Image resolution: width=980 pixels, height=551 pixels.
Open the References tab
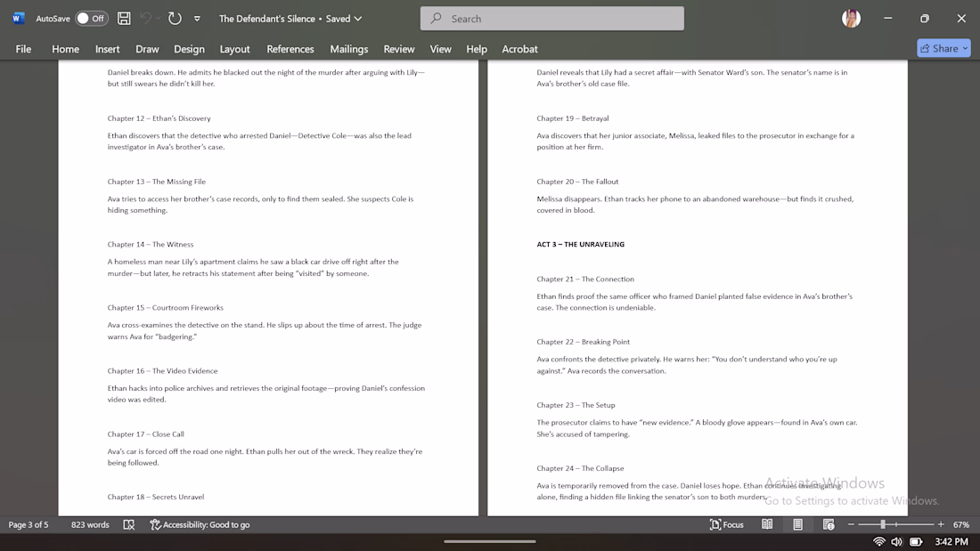coord(290,49)
